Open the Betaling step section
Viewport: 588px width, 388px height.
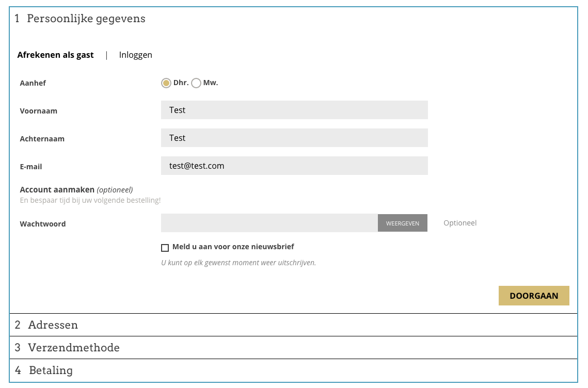click(x=51, y=370)
